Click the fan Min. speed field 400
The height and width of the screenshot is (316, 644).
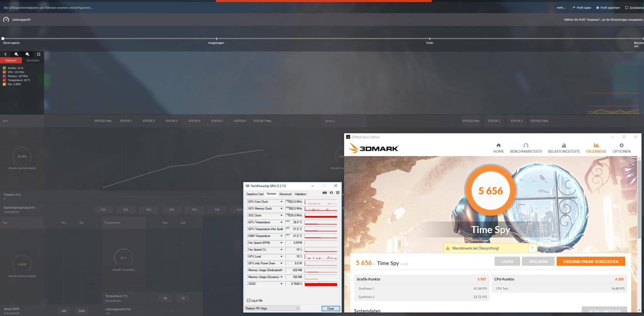pos(64,311)
